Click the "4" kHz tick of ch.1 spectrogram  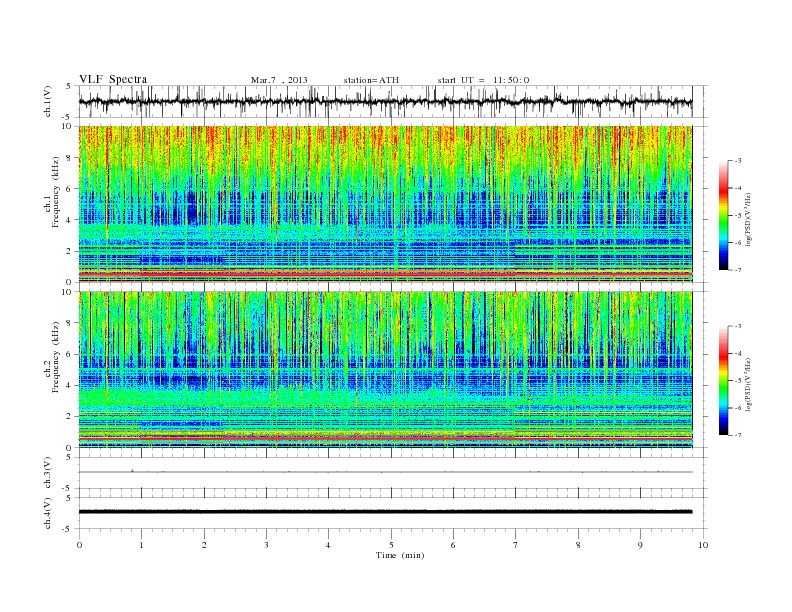tap(70, 220)
